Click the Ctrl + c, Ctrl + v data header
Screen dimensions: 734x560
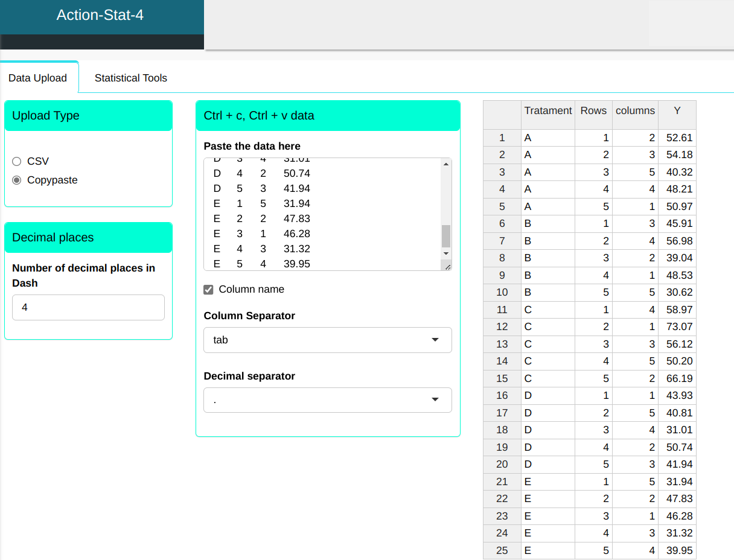click(x=328, y=116)
